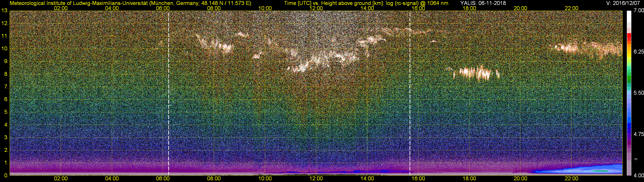Select the 02:00 label on top time axis
The width and height of the screenshot is (644, 182).
(61, 8)
